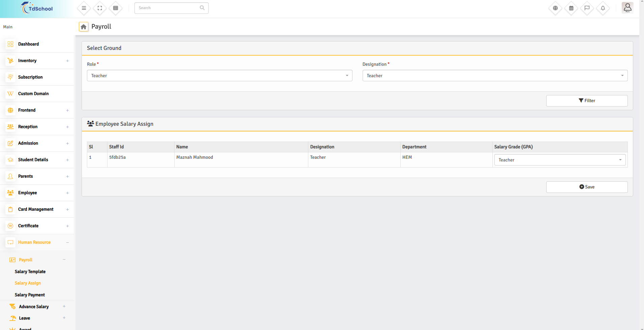Open the user profile avatar
Image resolution: width=644 pixels, height=330 pixels.
(627, 8)
